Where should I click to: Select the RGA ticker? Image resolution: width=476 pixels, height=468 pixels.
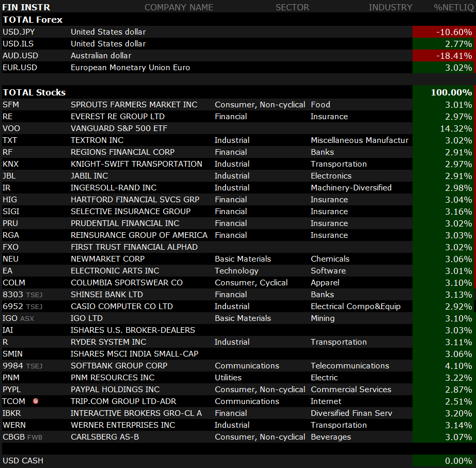coord(11,235)
